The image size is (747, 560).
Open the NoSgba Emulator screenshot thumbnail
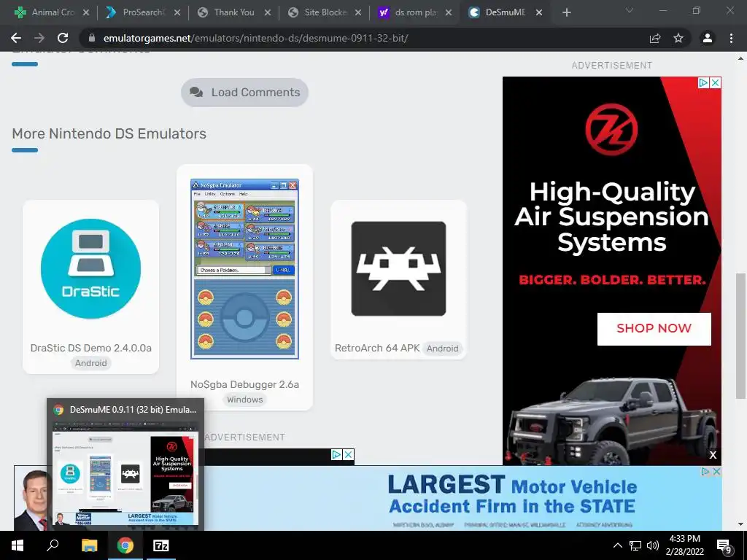pyautogui.click(x=244, y=268)
